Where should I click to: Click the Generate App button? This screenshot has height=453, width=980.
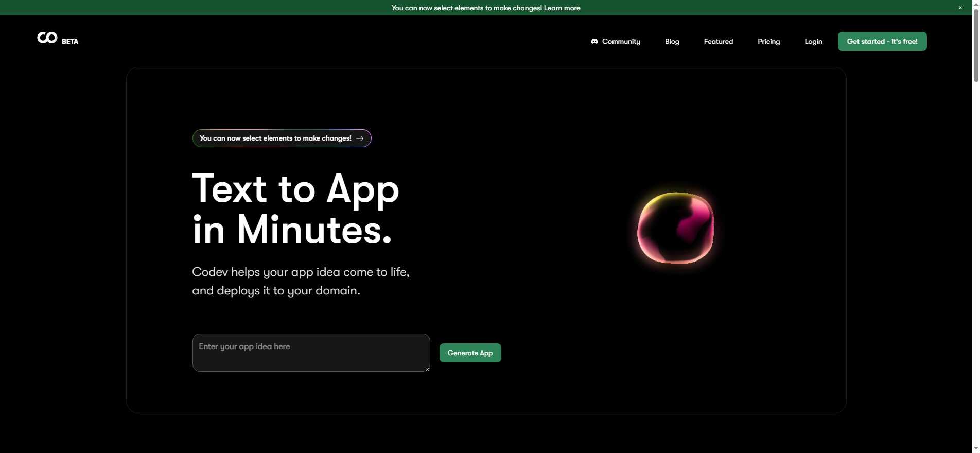(x=470, y=353)
